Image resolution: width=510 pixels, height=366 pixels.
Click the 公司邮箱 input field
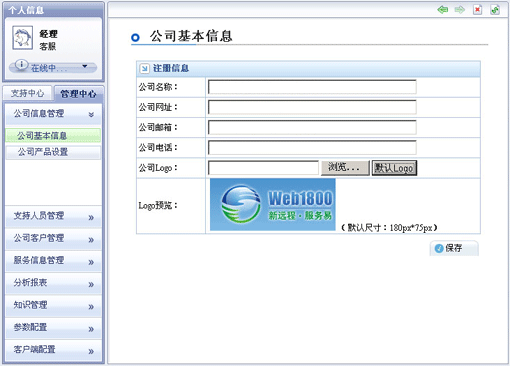coord(312,127)
